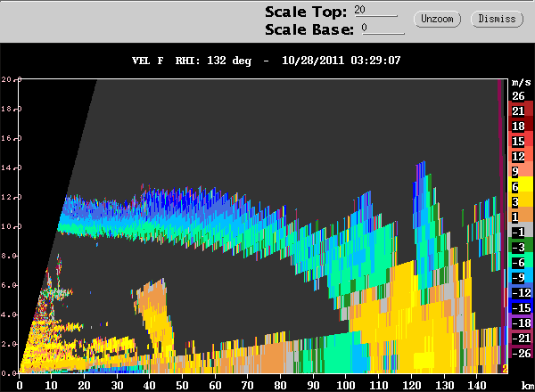This screenshot has height=392, width=535.
Task: Click the 50 km range axis label
Action: (182, 386)
